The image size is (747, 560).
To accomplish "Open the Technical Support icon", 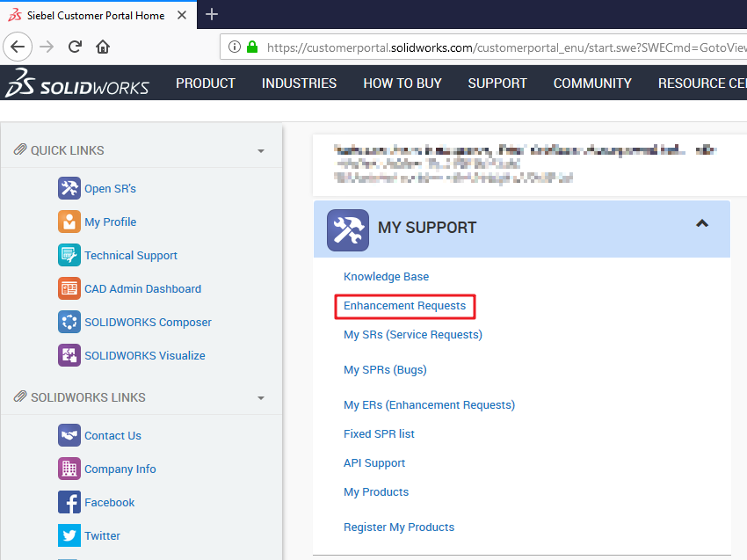I will [x=69, y=255].
